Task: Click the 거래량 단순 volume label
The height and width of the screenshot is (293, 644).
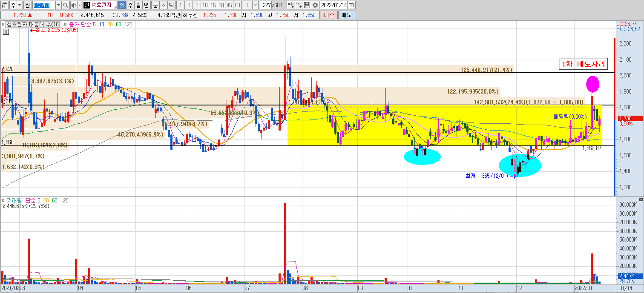Action: click(x=21, y=200)
